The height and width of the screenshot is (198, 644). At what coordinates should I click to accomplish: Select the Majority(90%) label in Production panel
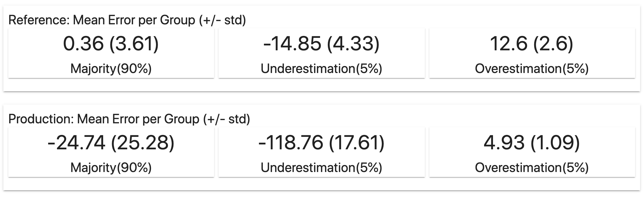click(111, 168)
